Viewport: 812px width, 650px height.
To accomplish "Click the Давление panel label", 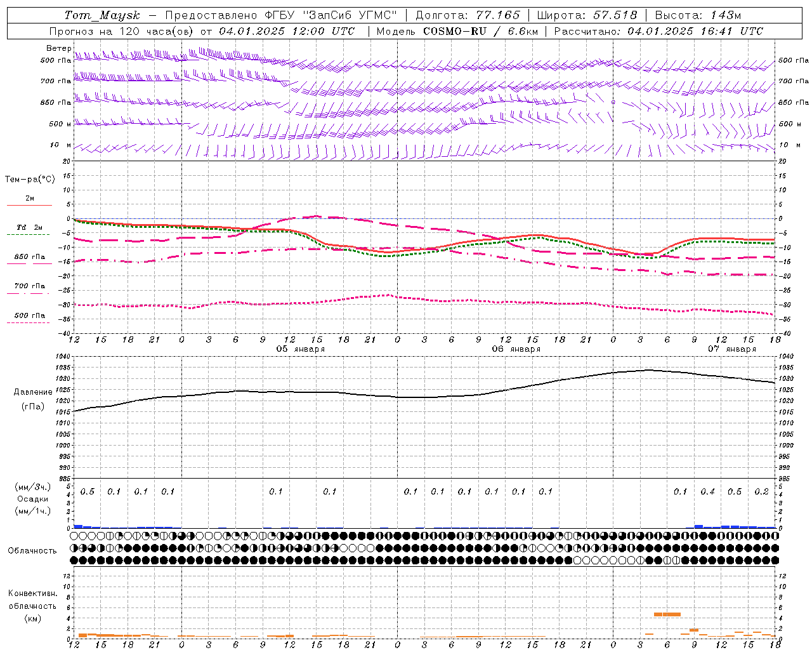I will [33, 392].
